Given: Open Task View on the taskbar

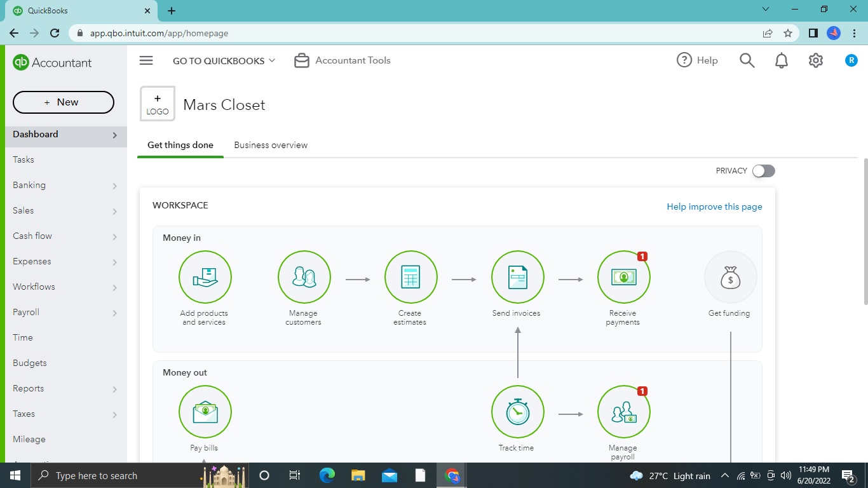Looking at the screenshot, I should click(295, 475).
